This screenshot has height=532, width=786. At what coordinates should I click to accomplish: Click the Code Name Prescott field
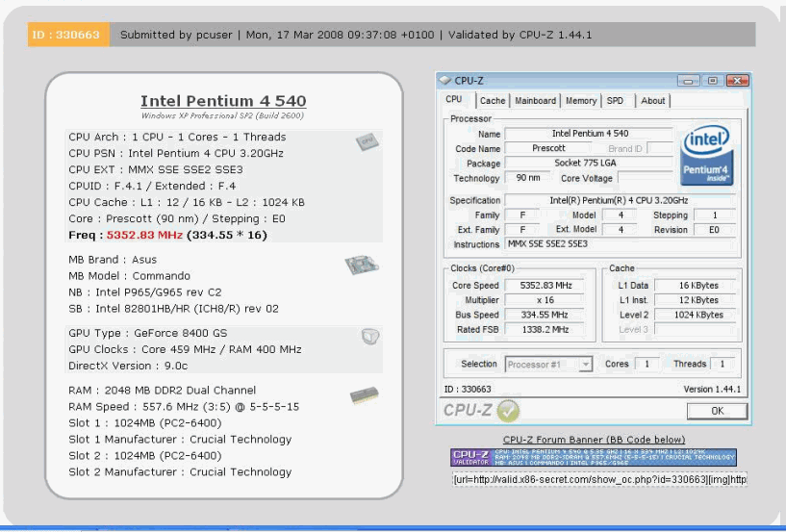548,148
